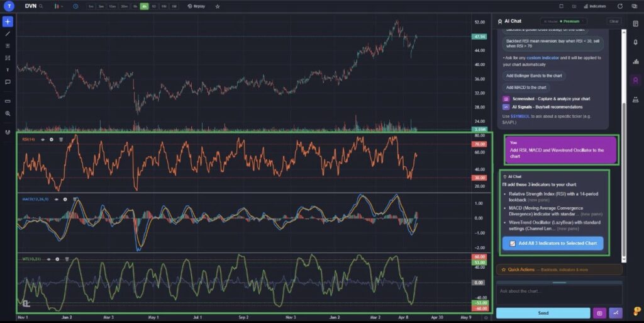
Task: Select the 4h timeframe
Action: coord(144,6)
